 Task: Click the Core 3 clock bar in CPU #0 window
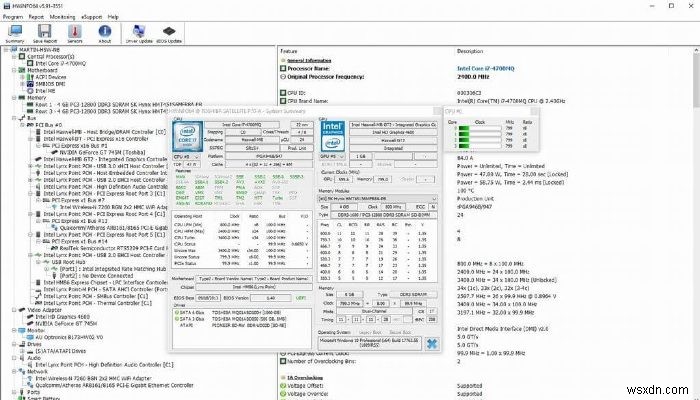pos(479,146)
